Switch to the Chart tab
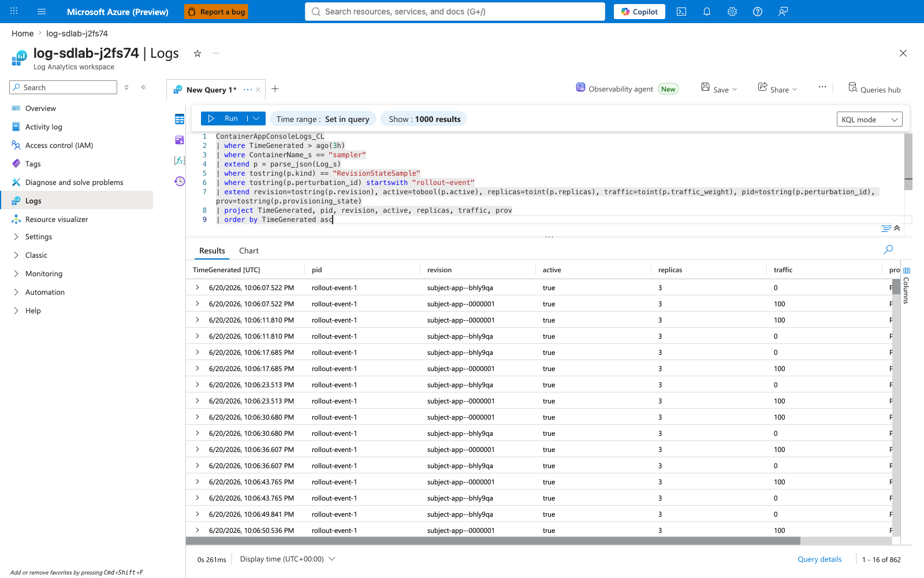Screen dimensions: 924x578 (249, 251)
